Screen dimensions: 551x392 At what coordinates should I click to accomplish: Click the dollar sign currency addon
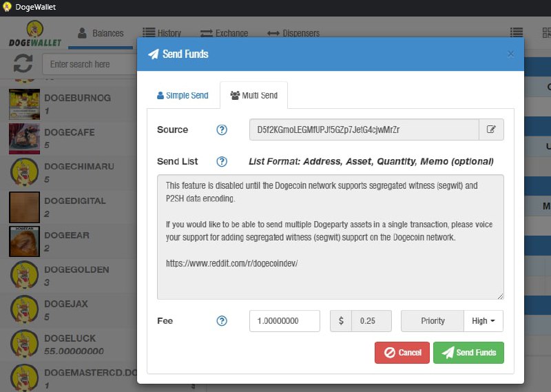(x=341, y=320)
